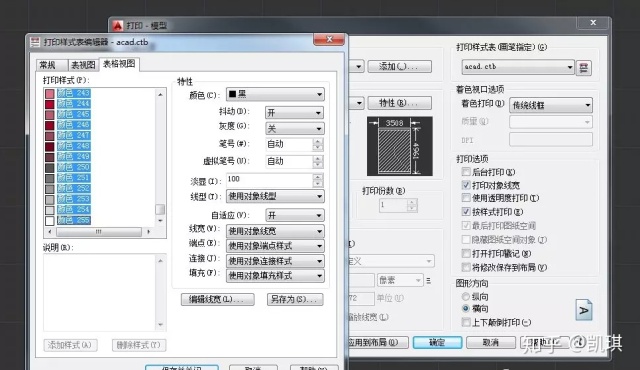Toggle the 将修改保存到布局 checkbox
This screenshot has height=370, width=640.
pyautogui.click(x=466, y=267)
